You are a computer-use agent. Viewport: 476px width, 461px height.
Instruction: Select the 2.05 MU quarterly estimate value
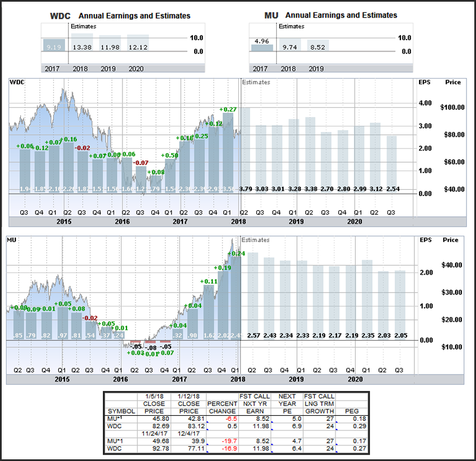[x=401, y=336]
